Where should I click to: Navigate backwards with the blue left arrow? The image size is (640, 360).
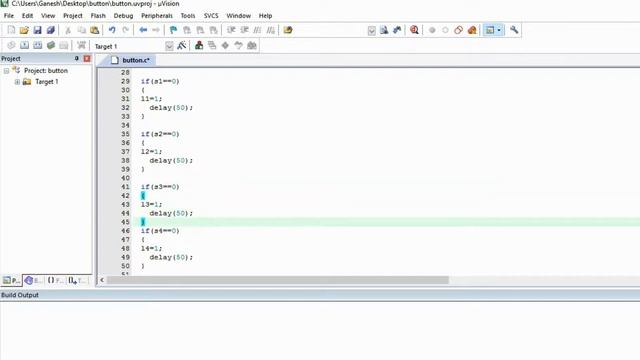(x=143, y=30)
